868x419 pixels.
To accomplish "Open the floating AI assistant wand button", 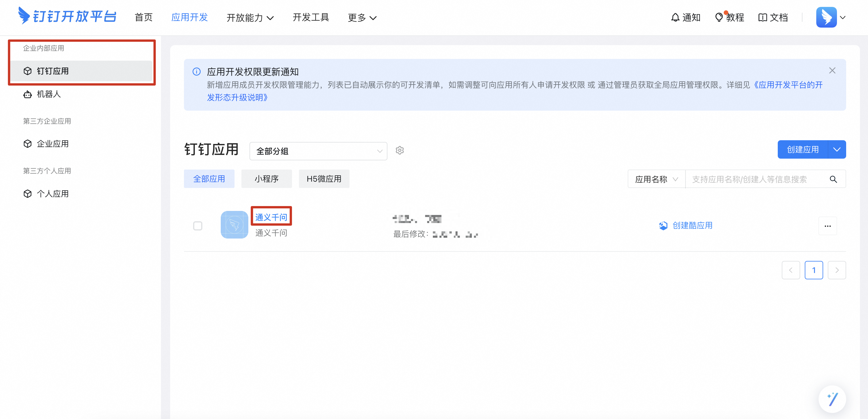I will point(832,399).
